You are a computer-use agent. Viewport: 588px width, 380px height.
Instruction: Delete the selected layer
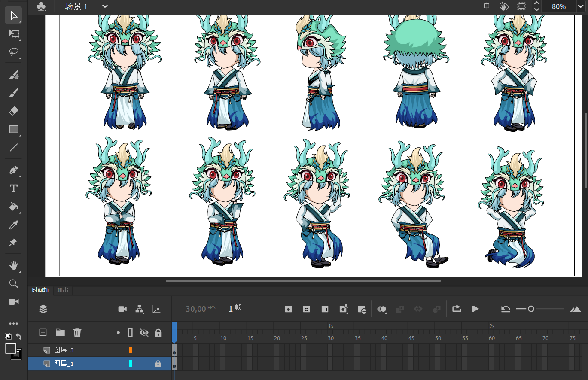(x=77, y=332)
